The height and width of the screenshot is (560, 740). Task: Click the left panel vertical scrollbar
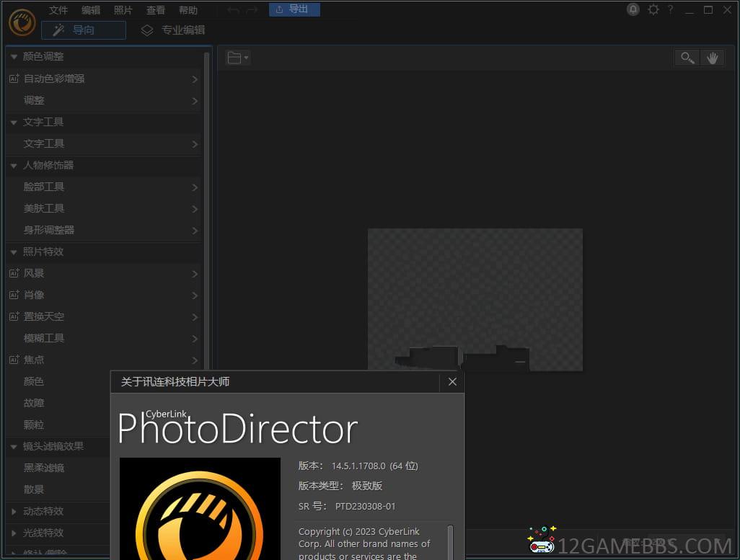click(207, 216)
